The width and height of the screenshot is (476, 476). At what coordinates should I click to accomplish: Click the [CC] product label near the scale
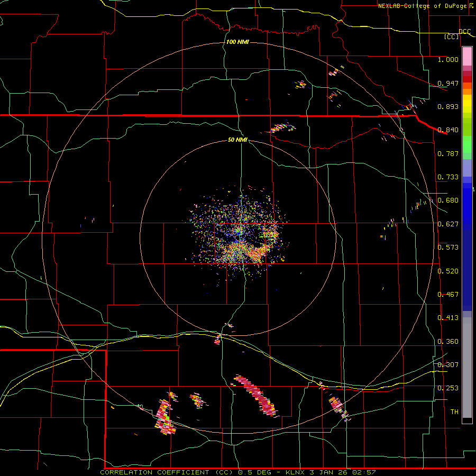click(452, 36)
